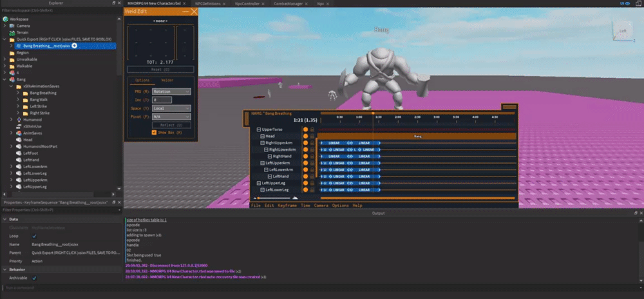Switch to the NPCDefinitions tab
Image resolution: width=644 pixels, height=299 pixels.
[x=208, y=3]
